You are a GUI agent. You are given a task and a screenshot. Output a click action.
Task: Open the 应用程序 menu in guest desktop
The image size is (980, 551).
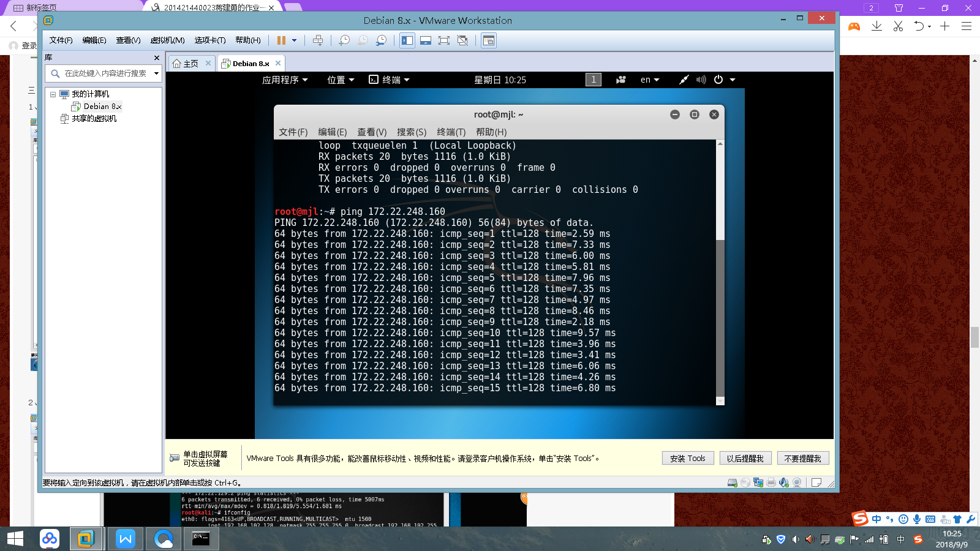pos(285,80)
